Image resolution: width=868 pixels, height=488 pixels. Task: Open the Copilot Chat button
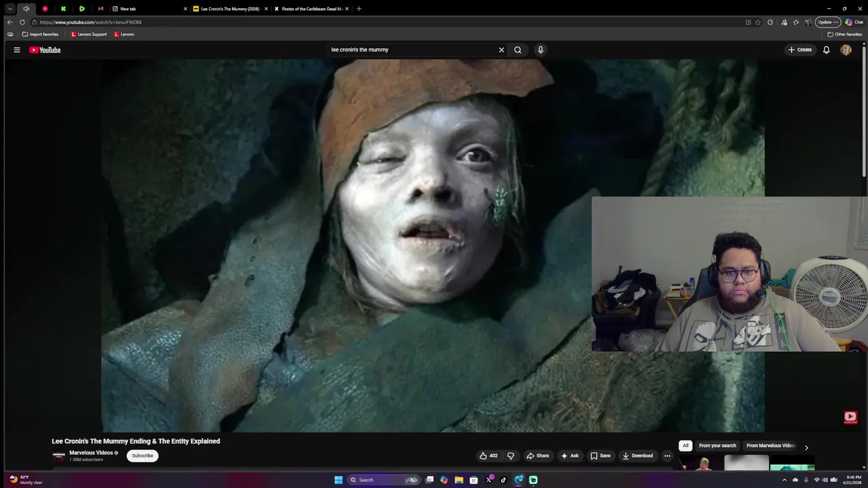point(854,22)
